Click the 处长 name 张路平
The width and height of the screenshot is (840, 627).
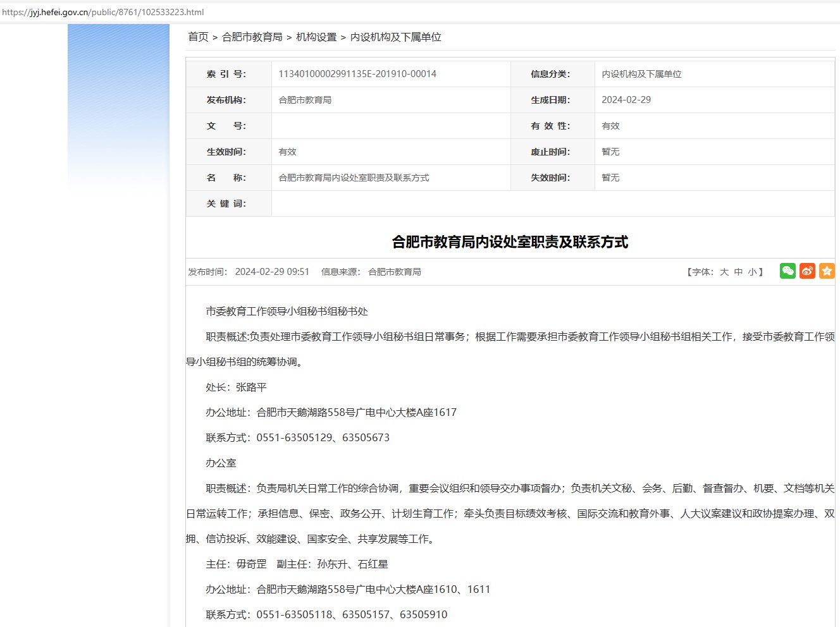click(252, 387)
